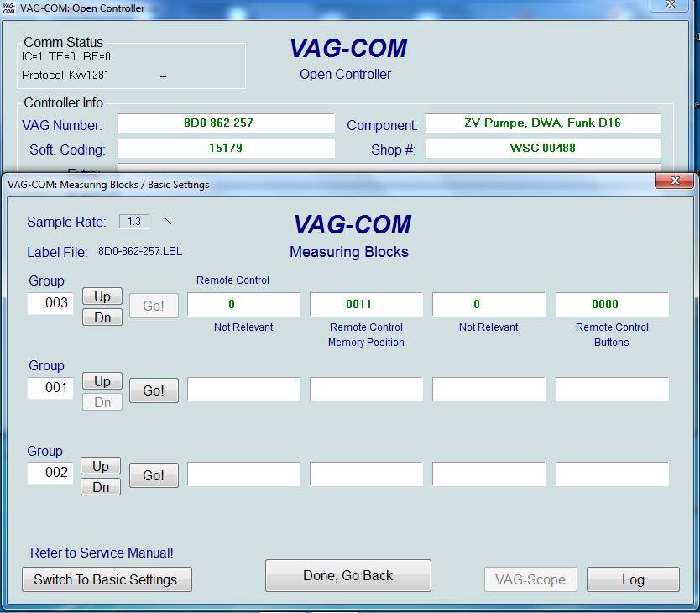The height and width of the screenshot is (613, 700).
Task: Open the Log button
Action: [633, 579]
